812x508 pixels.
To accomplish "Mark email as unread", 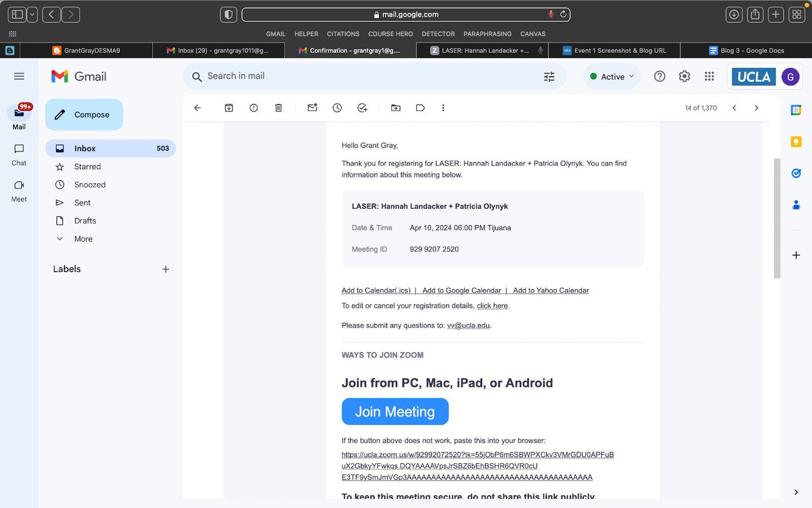I will point(312,108).
